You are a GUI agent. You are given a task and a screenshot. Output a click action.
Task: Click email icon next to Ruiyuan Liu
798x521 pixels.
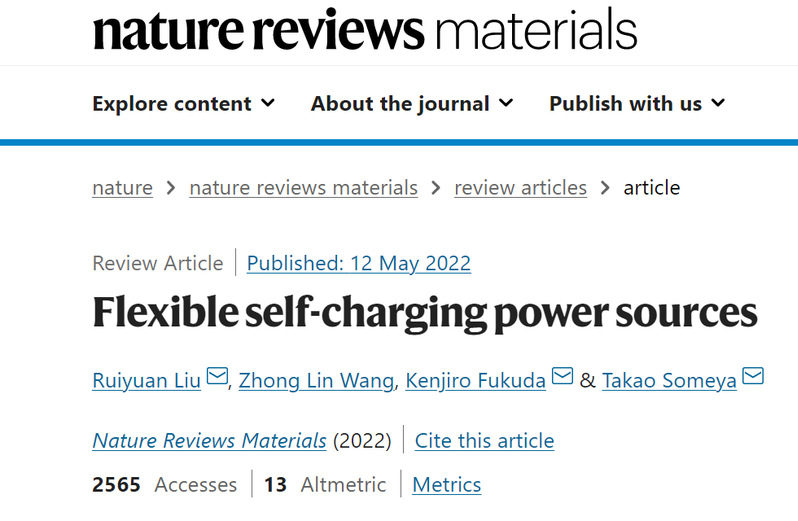click(x=217, y=378)
